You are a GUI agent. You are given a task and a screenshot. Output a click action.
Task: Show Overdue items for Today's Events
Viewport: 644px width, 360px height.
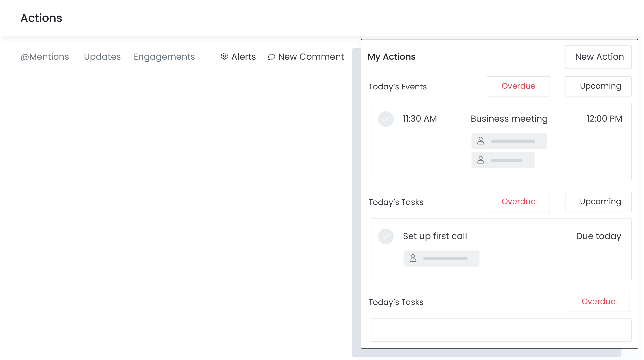tap(518, 86)
